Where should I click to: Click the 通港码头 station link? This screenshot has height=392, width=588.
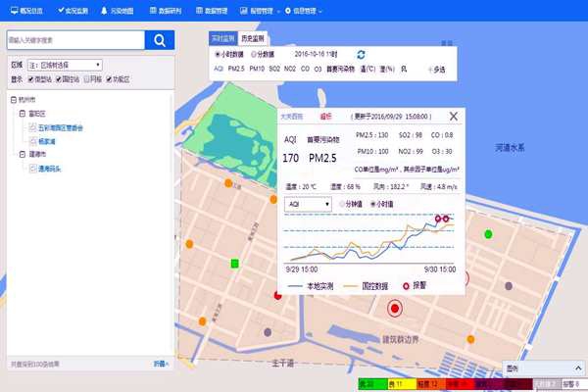point(53,169)
